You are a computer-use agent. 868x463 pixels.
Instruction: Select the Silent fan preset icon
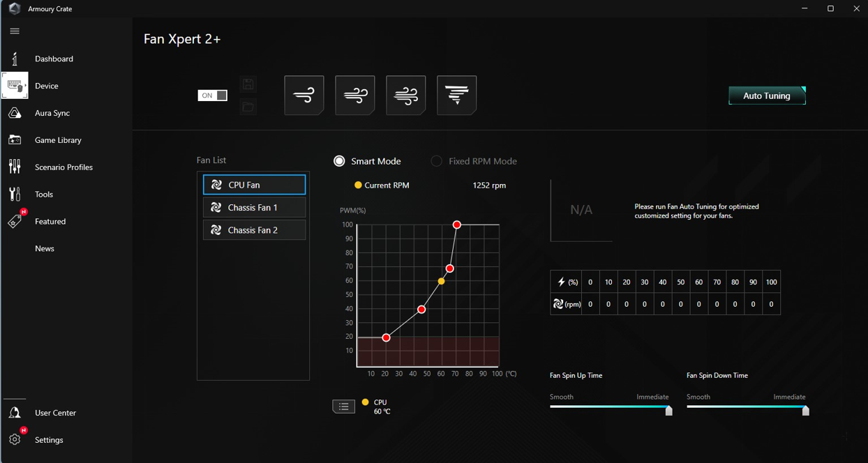304,96
